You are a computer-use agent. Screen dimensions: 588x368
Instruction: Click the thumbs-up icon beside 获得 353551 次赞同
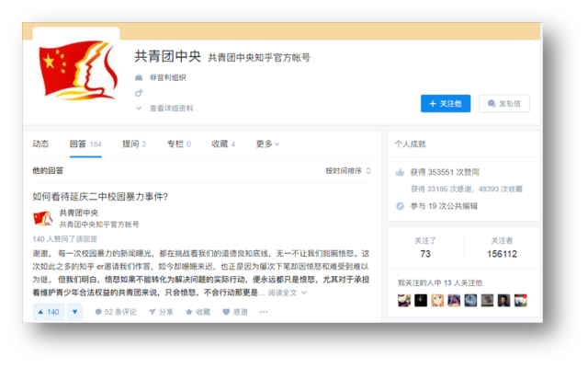[x=401, y=172]
